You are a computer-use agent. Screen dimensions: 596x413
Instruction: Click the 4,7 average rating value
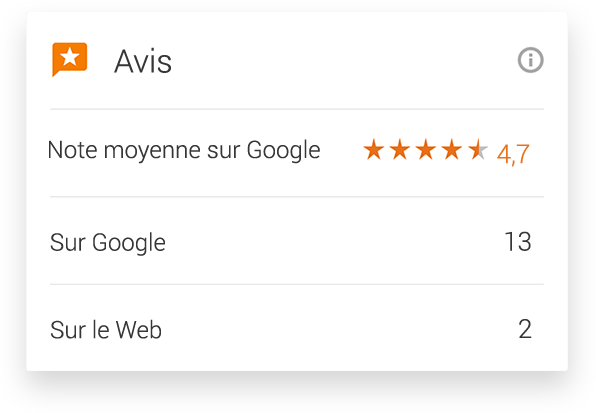[x=513, y=154]
